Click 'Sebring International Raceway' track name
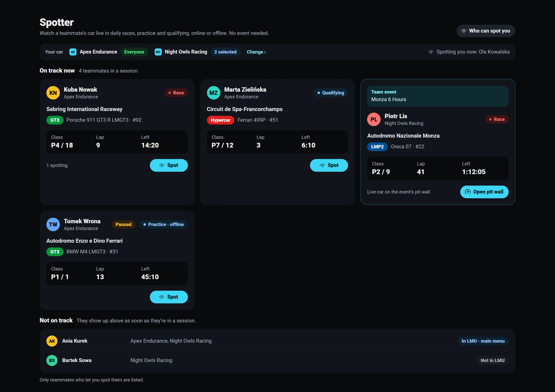The image size is (555, 392). (84, 109)
